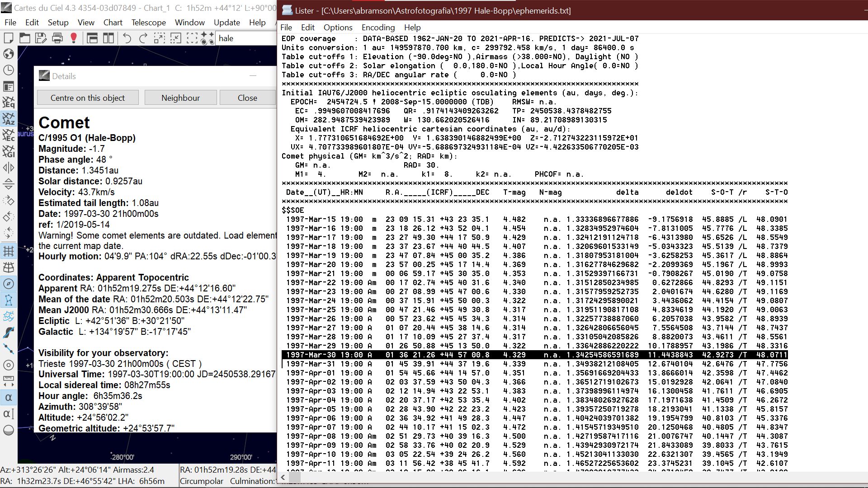Toggle the ecliptic line icon

pos(9,348)
